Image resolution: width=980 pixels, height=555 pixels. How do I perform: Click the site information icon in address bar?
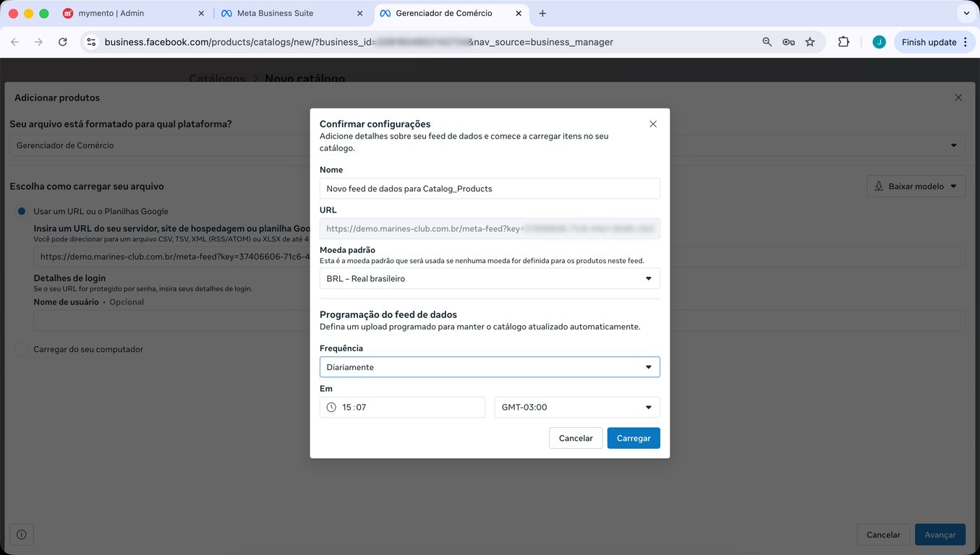[x=91, y=42]
